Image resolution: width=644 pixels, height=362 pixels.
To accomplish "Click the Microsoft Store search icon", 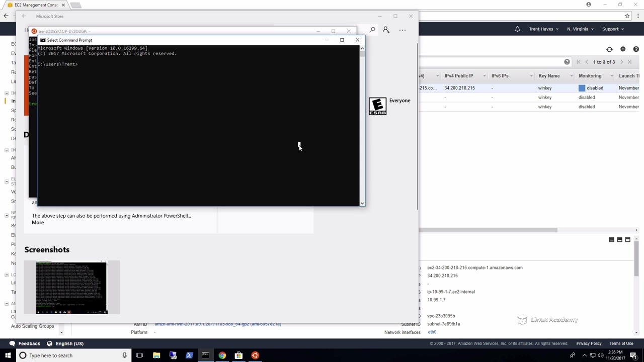I will 372,30.
